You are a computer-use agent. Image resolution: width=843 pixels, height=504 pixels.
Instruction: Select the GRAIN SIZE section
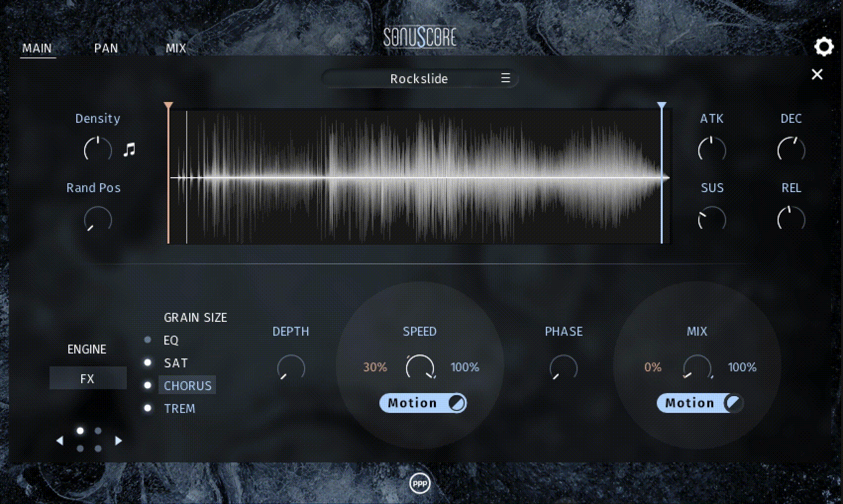(195, 317)
